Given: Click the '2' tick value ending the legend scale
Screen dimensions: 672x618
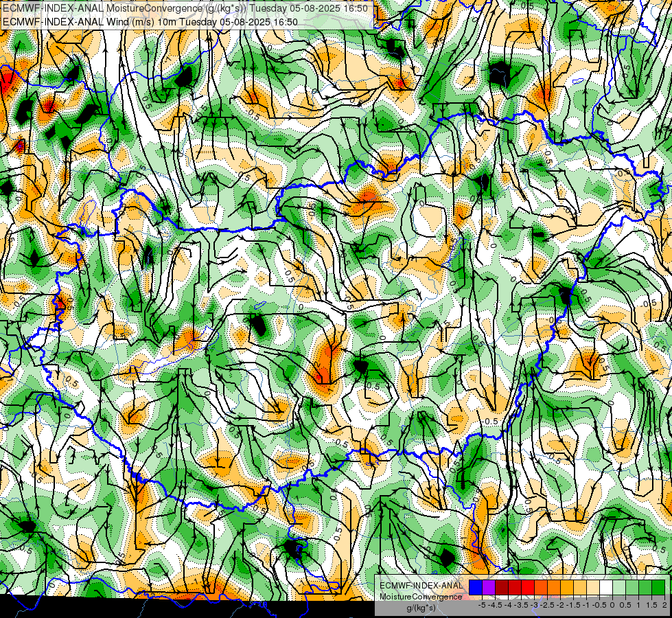Looking at the screenshot, I should (x=664, y=605).
